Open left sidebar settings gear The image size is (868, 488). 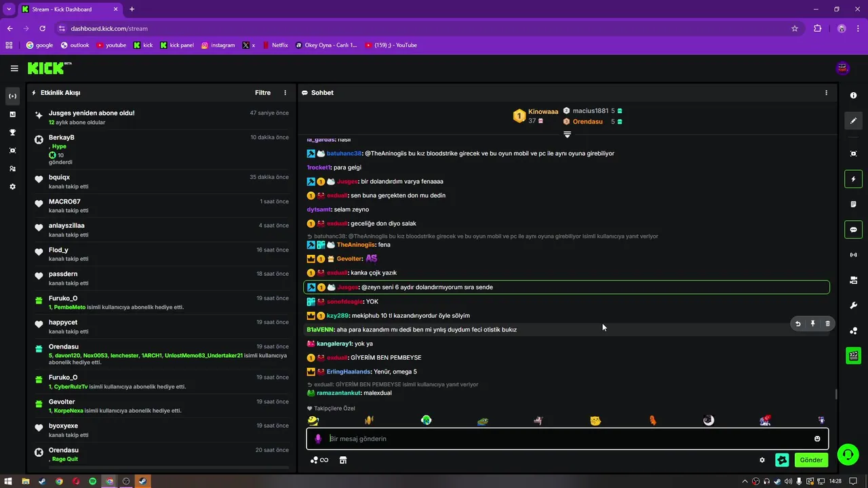point(12,186)
